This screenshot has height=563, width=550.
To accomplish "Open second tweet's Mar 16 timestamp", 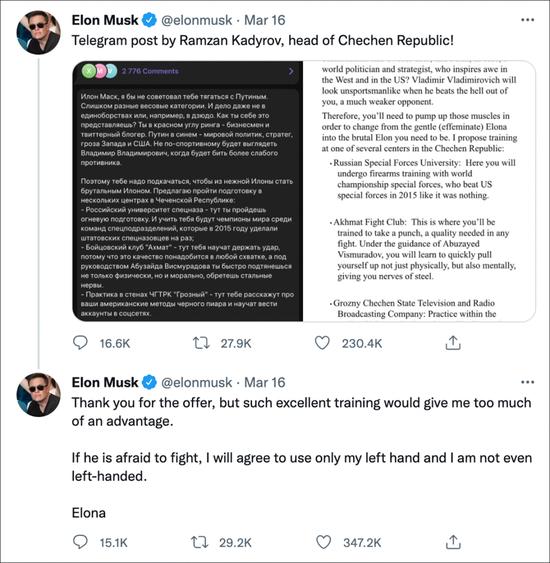I will (265, 382).
